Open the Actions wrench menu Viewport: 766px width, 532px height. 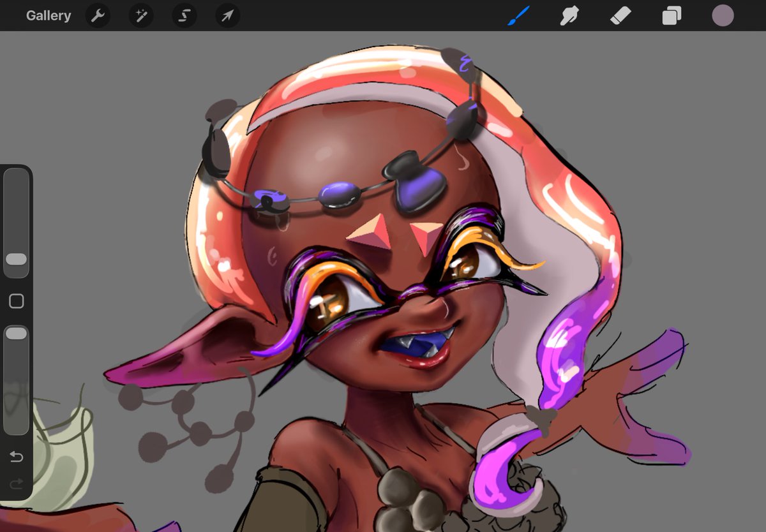tap(98, 16)
